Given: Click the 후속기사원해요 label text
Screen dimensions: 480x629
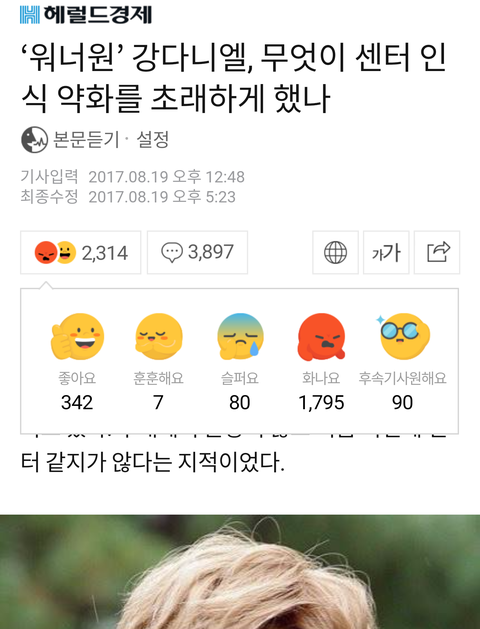Looking at the screenshot, I should [403, 378].
